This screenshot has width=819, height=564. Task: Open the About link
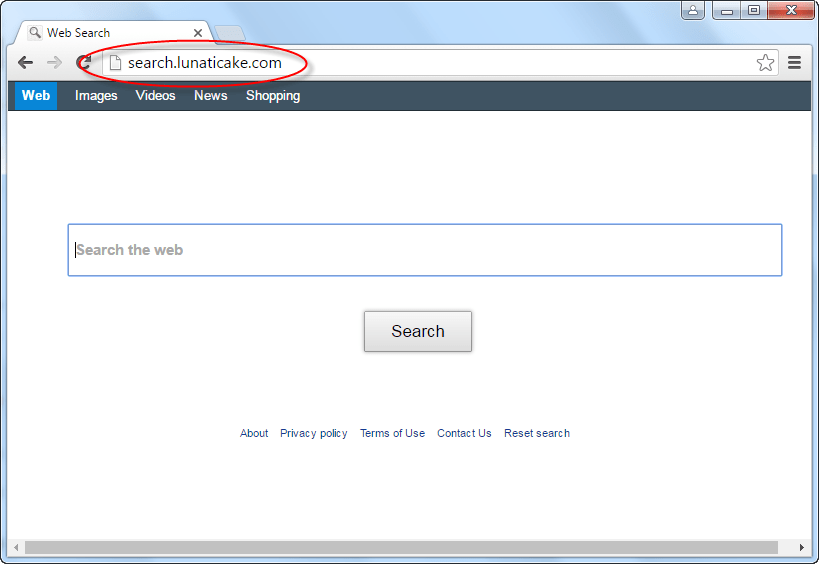point(254,433)
